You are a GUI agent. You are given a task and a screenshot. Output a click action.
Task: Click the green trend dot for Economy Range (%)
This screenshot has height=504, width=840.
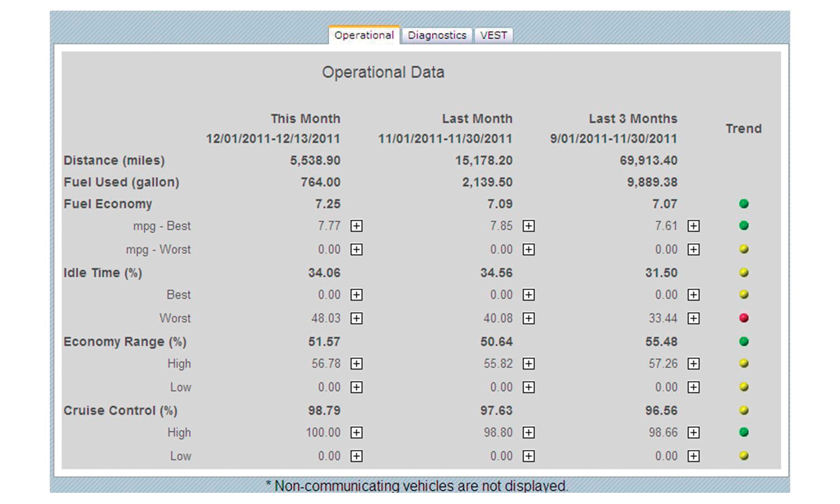tap(744, 342)
